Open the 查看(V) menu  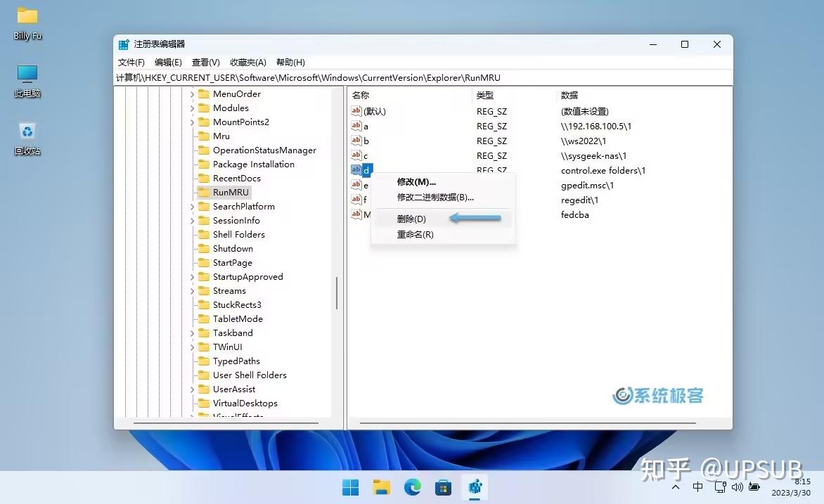[205, 62]
